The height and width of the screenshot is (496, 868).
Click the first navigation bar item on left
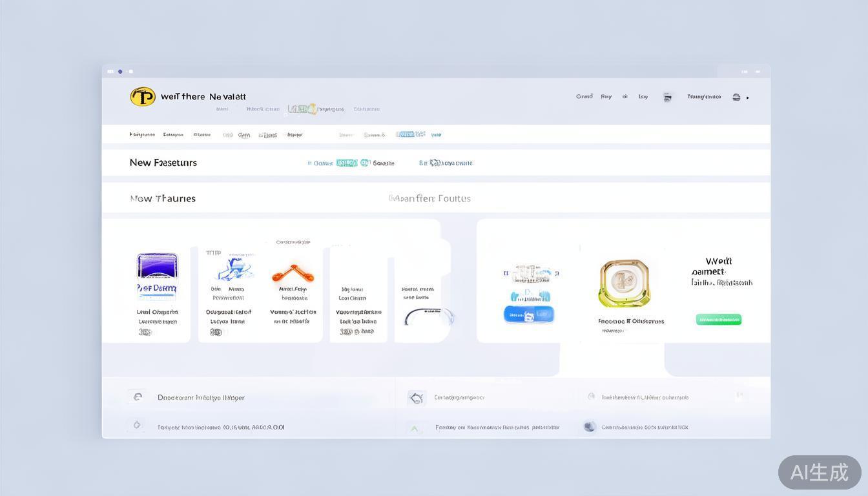pyautogui.click(x=142, y=134)
